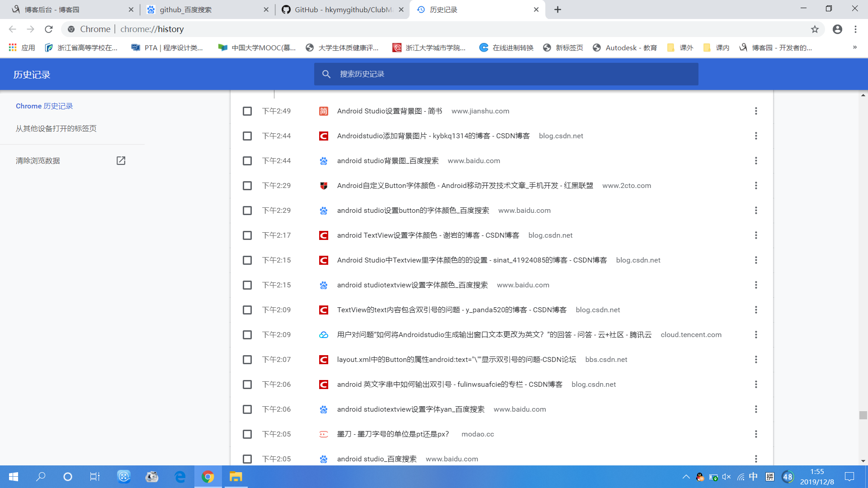Open more actions for cloud.tencent.com entry
868x488 pixels.
[x=756, y=335]
